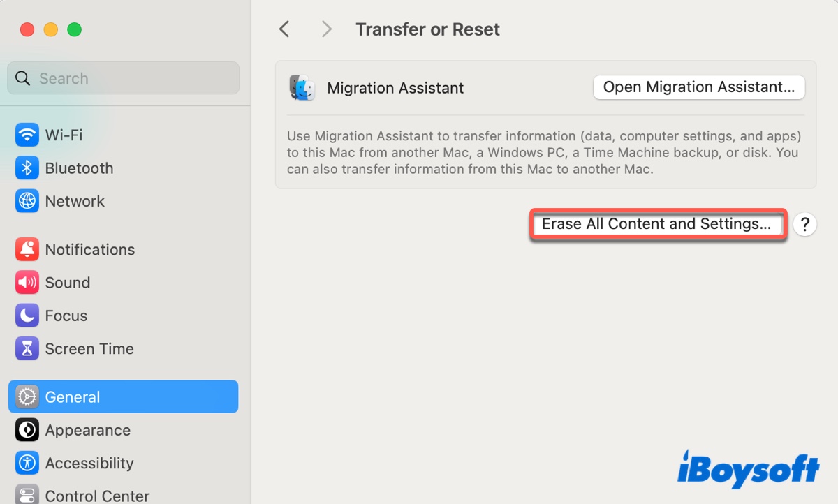Screen dimensions: 838x504
Task: Select General in the sidebar
Action: (x=123, y=396)
